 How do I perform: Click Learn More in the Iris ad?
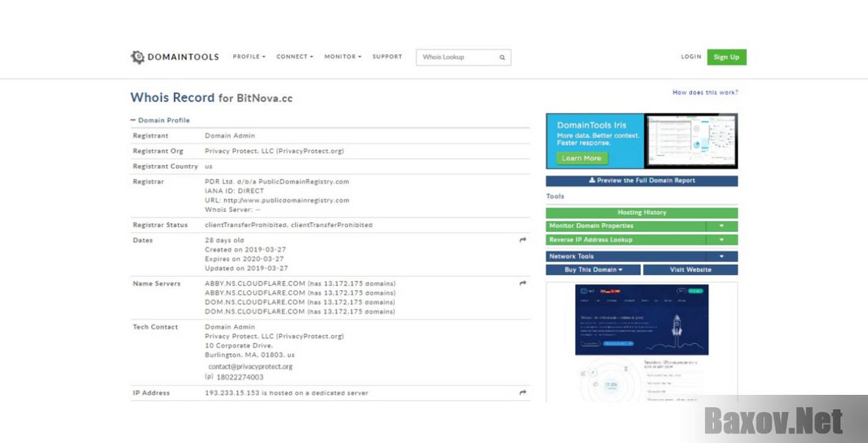pos(582,158)
